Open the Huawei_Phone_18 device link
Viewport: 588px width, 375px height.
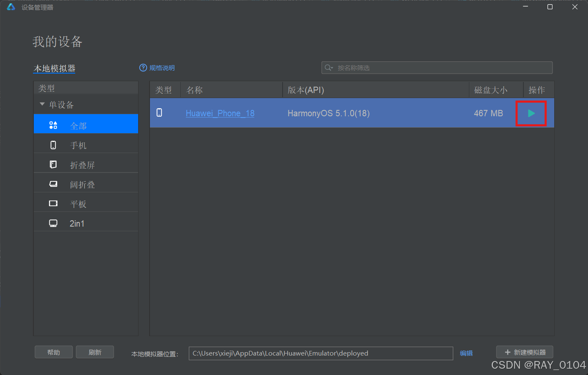pyautogui.click(x=220, y=113)
